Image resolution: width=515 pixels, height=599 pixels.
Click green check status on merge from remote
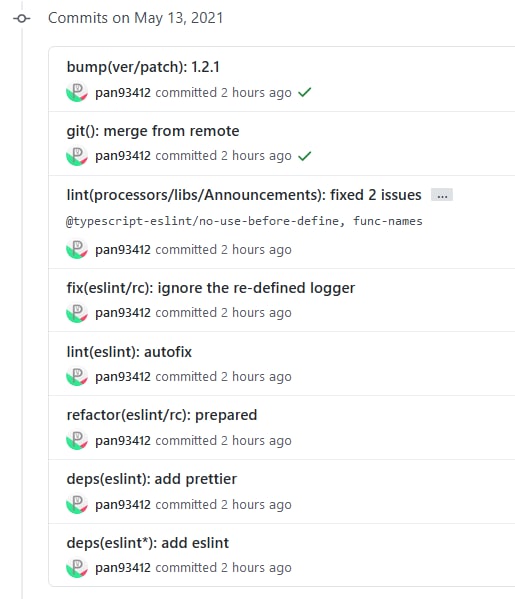pos(304,156)
